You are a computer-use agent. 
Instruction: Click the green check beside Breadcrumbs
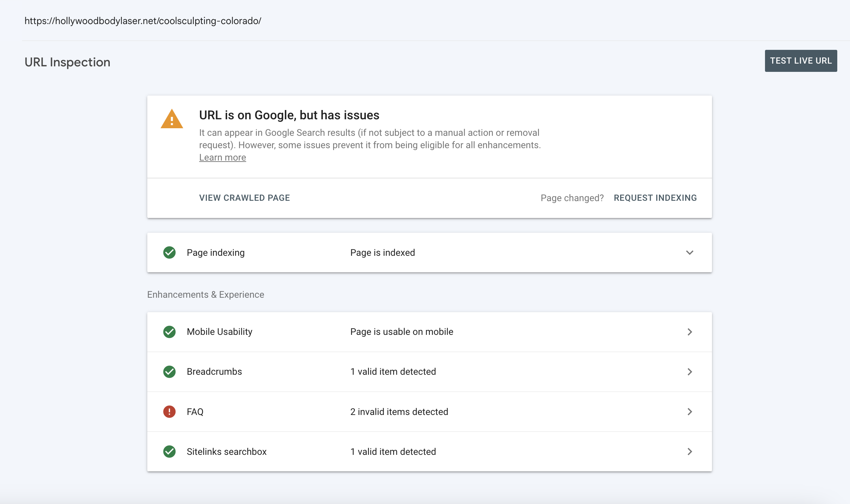point(169,372)
